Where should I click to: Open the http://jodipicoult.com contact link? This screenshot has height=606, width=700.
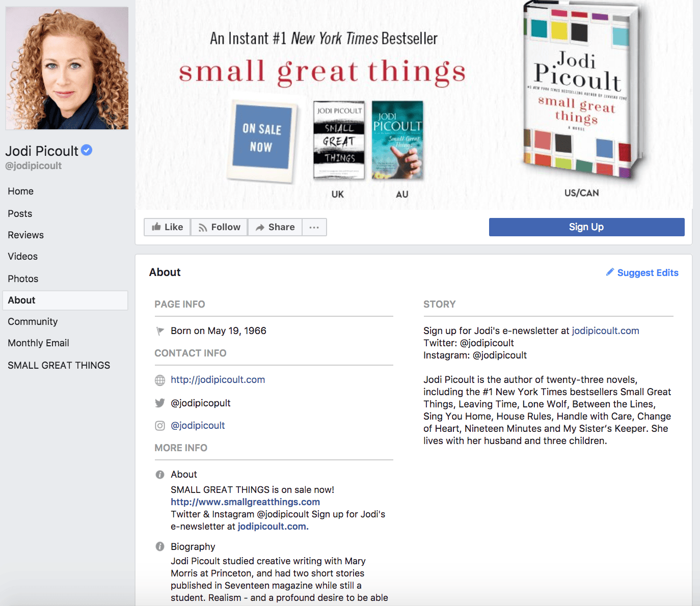[x=218, y=380]
